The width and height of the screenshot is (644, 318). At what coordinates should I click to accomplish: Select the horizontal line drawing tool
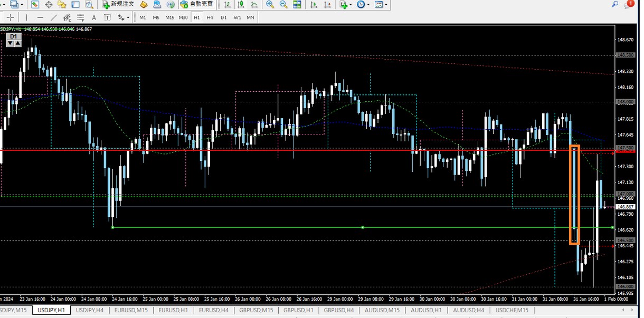(x=40, y=17)
